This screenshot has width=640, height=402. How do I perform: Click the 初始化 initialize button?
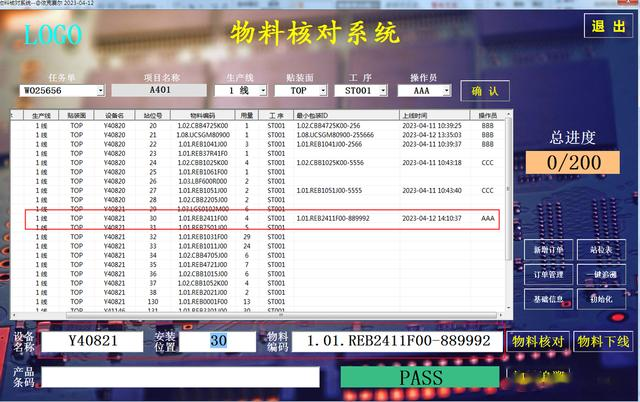point(601,299)
